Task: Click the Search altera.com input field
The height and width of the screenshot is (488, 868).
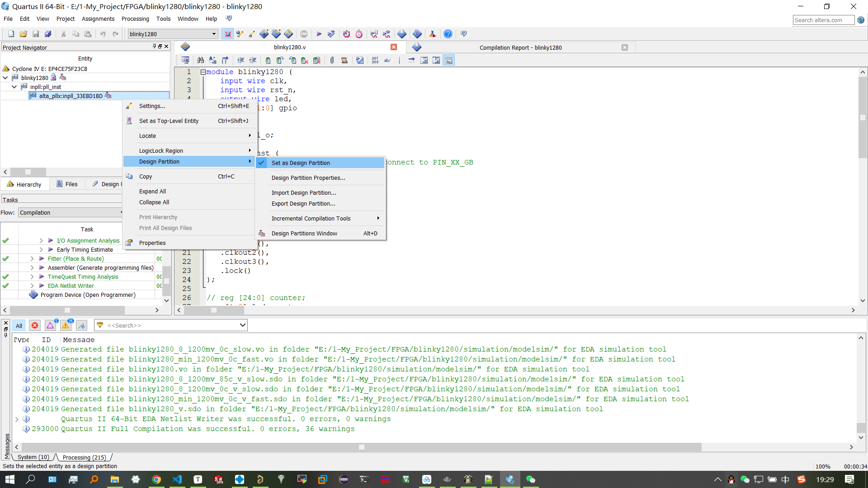Action: point(823,20)
